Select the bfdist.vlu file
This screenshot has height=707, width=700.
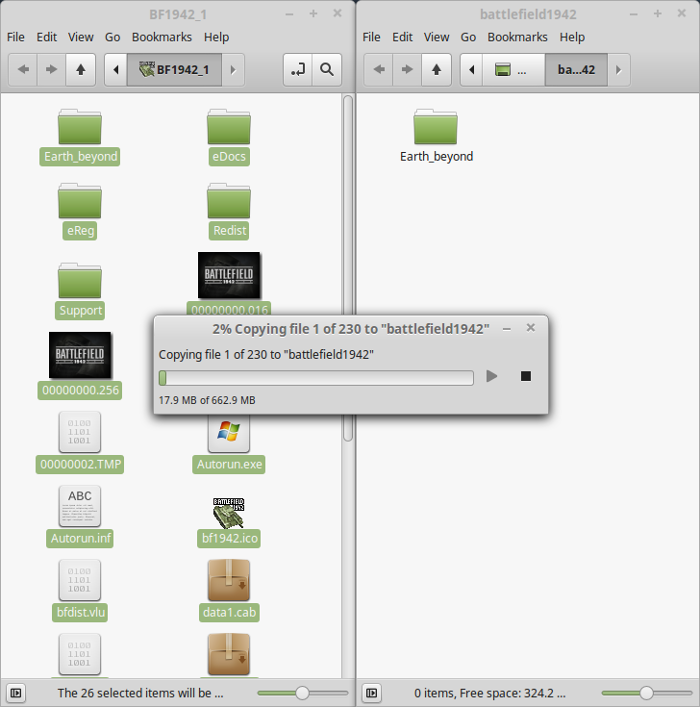click(x=80, y=590)
